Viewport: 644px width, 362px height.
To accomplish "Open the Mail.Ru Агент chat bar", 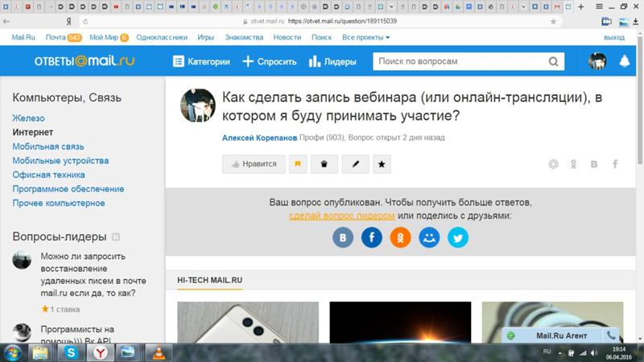I will (552, 335).
